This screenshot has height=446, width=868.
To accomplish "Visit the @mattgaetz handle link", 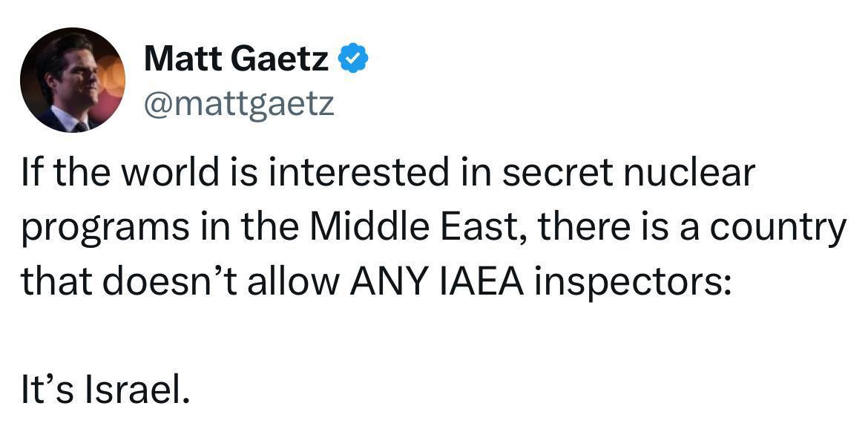I will point(239,103).
